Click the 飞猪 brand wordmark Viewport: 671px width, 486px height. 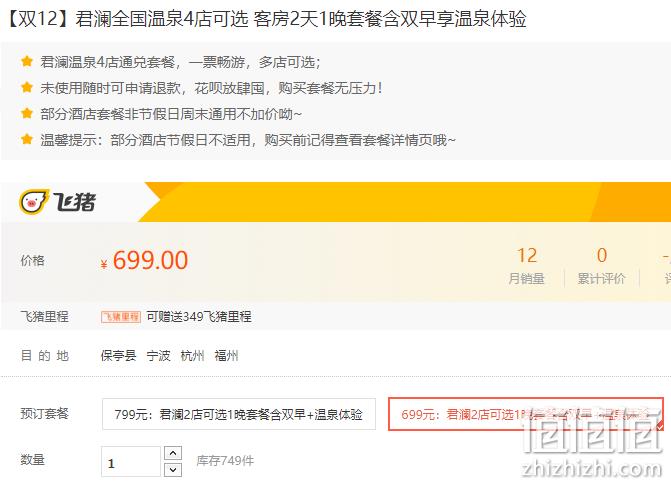coord(74,202)
